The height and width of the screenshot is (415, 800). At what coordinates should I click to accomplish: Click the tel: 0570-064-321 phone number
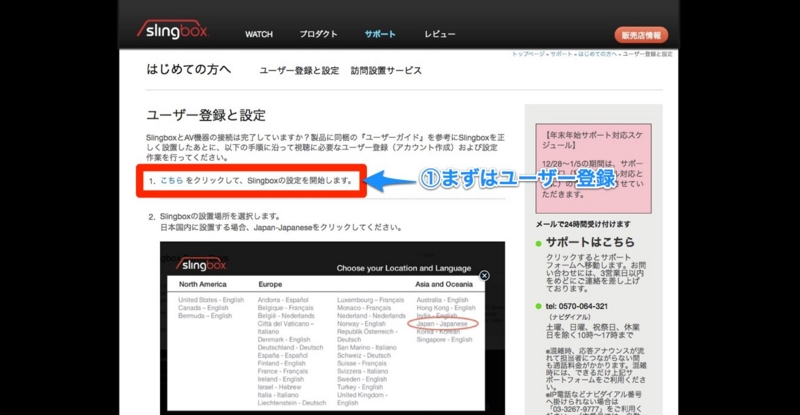[577, 306]
